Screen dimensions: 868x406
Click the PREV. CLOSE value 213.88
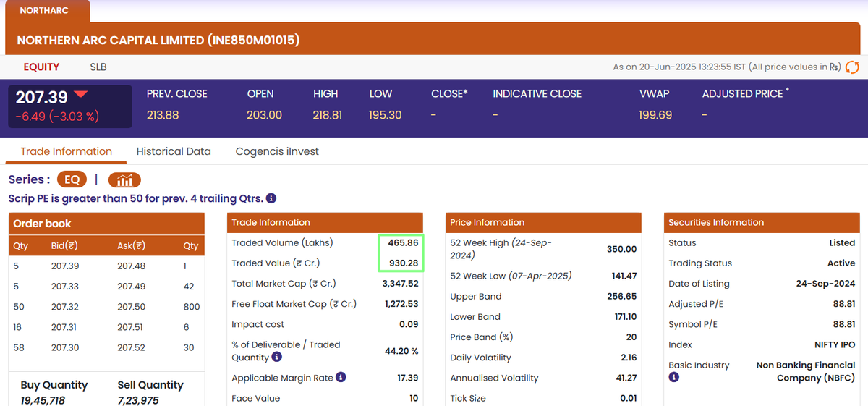coord(163,115)
